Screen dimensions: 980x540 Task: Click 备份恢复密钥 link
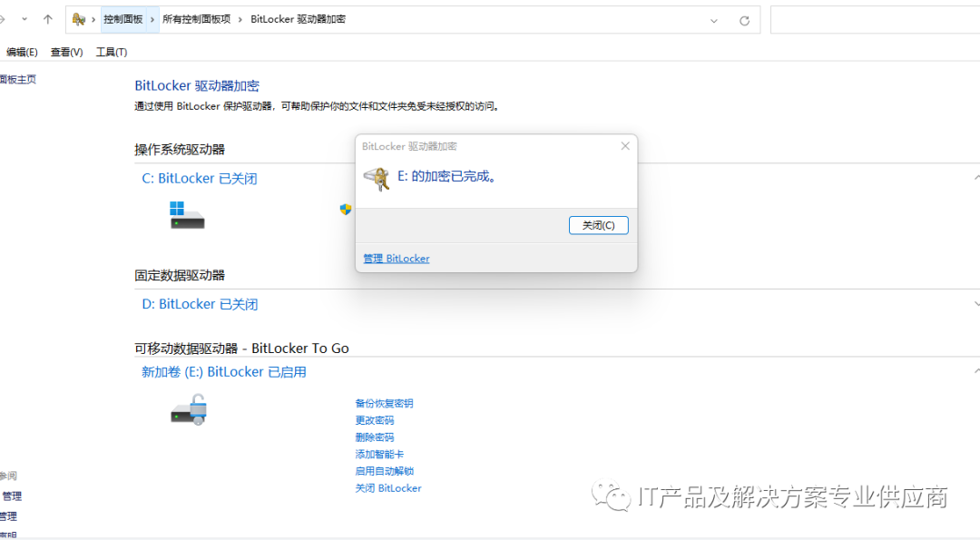[x=384, y=403]
